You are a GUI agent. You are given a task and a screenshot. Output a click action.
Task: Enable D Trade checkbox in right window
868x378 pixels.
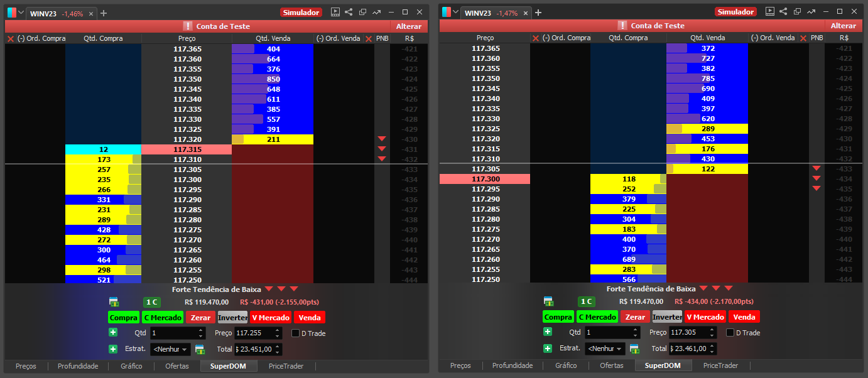pyautogui.click(x=730, y=333)
